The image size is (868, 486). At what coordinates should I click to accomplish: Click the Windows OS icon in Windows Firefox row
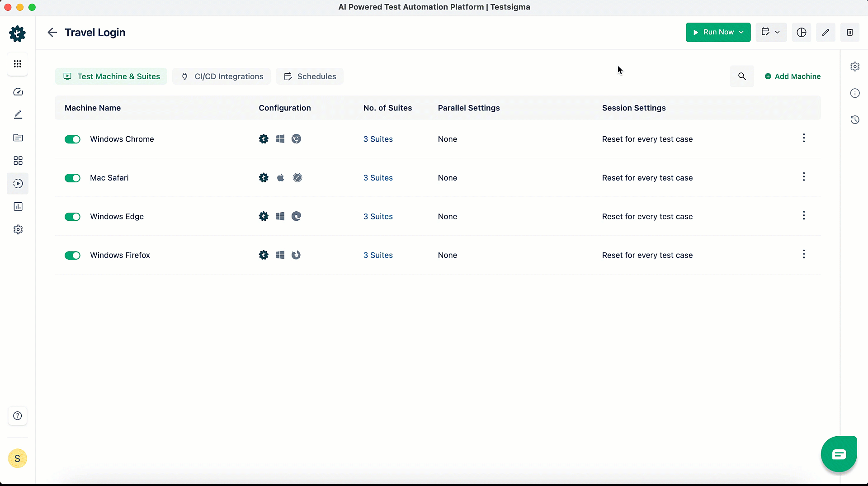click(x=280, y=255)
